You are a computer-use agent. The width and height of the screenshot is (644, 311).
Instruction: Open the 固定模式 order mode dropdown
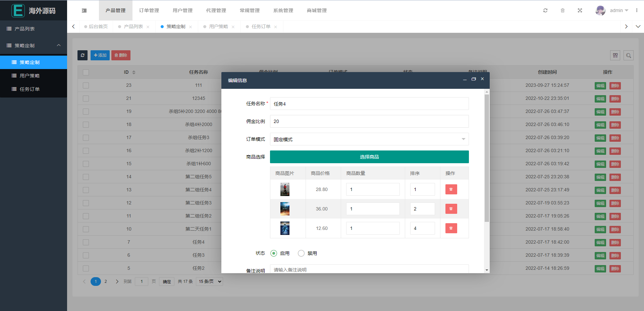click(369, 139)
